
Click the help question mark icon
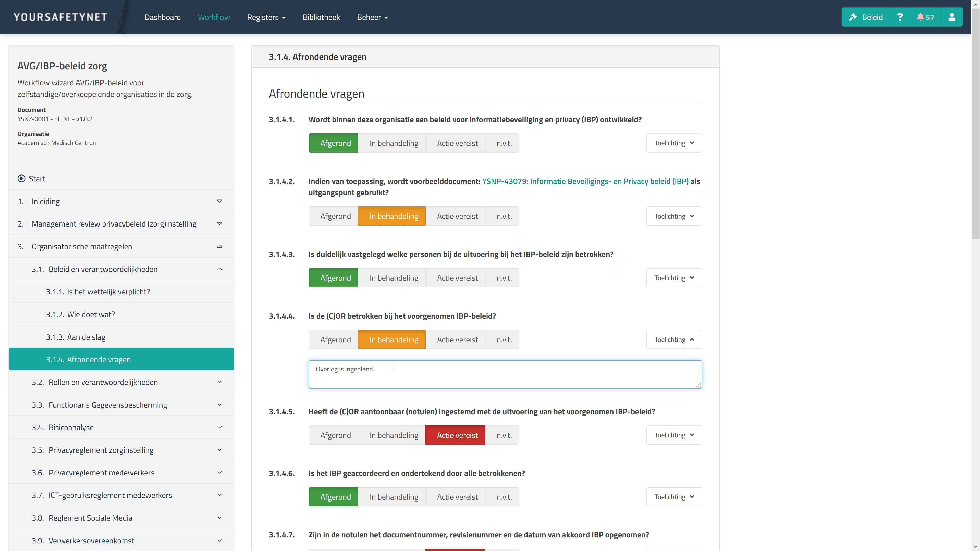(x=900, y=17)
